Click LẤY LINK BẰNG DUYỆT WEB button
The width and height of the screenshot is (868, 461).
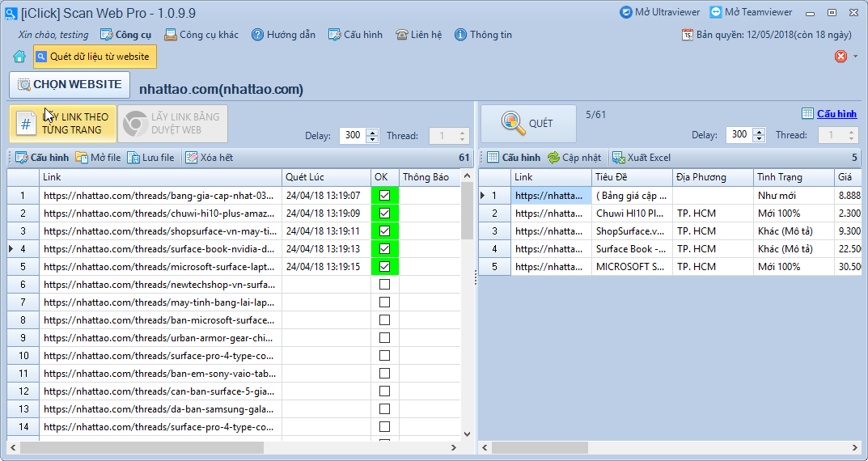tap(173, 124)
